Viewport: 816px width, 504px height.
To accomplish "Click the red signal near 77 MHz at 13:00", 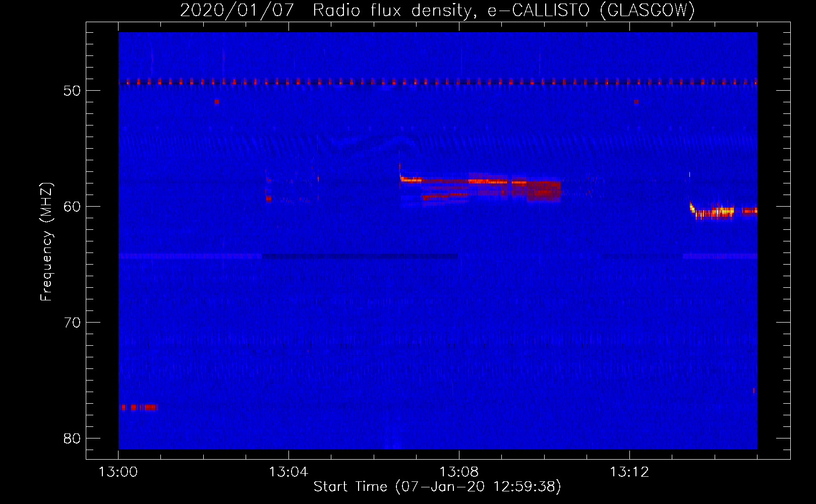I will (140, 407).
